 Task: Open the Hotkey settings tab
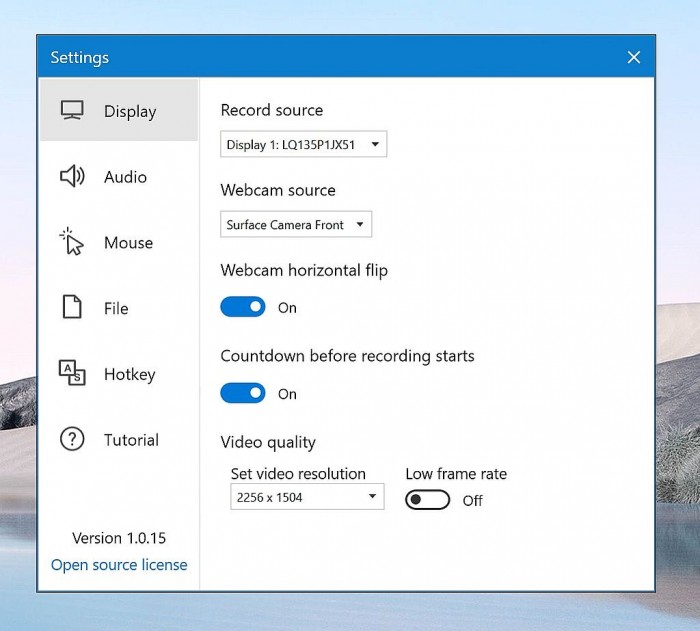point(130,375)
